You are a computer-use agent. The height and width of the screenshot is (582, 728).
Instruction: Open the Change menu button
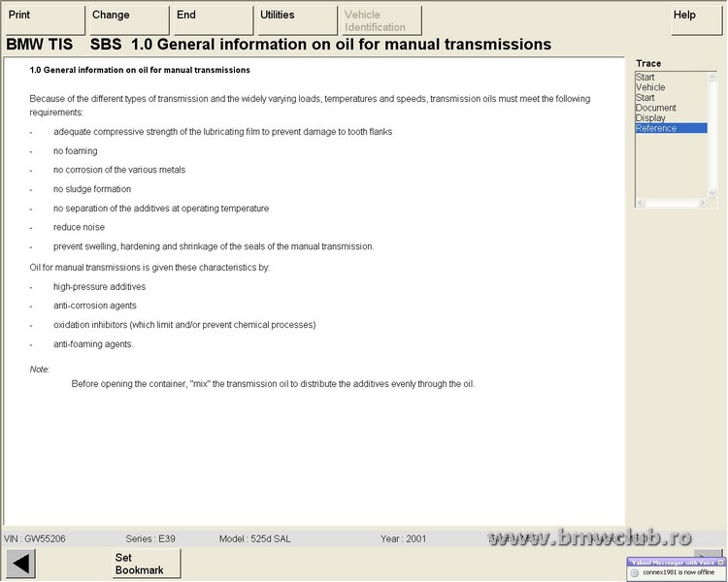pos(129,20)
